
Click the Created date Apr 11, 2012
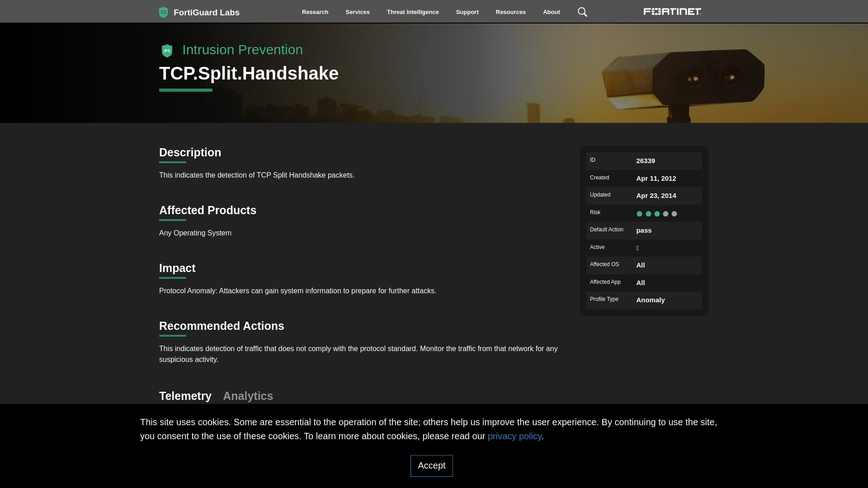pyautogui.click(x=656, y=178)
